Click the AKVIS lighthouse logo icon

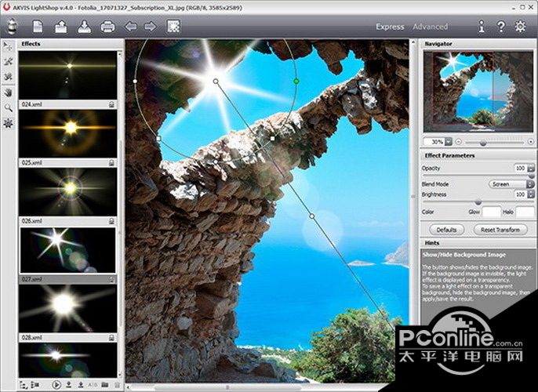click(12, 27)
